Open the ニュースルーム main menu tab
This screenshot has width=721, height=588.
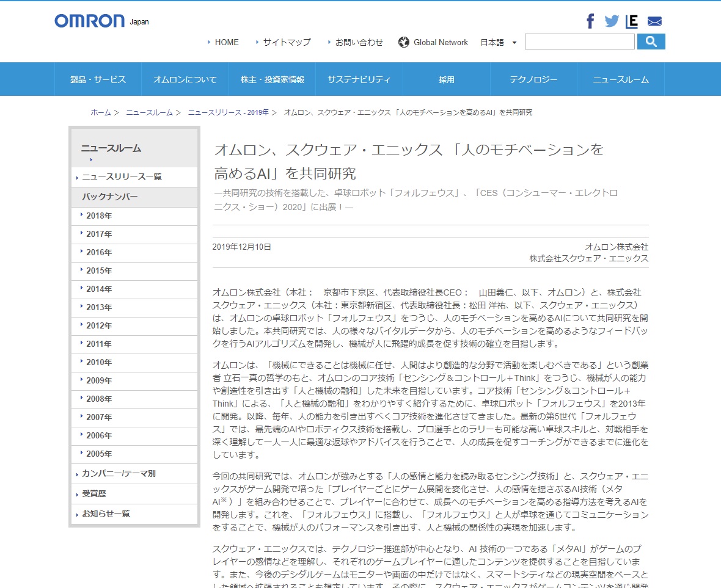621,79
